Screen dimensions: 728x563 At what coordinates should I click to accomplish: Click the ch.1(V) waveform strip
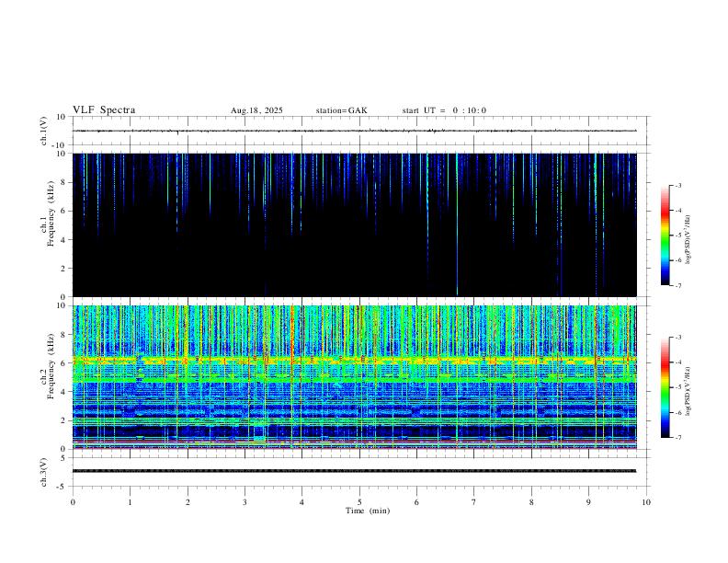click(x=359, y=132)
